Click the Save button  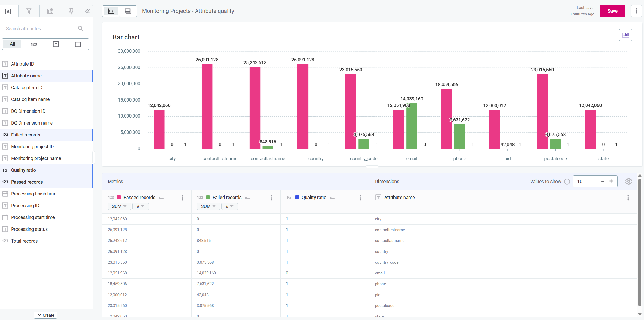click(x=612, y=11)
